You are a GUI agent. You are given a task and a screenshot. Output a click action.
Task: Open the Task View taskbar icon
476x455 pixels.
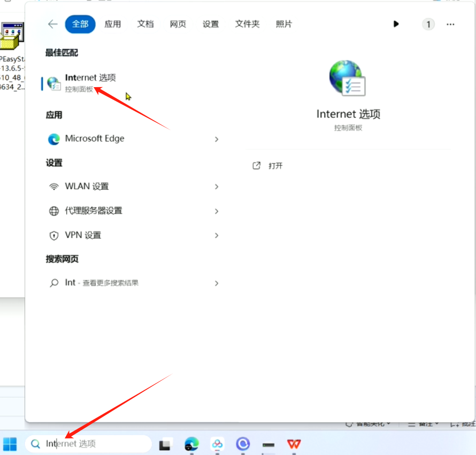[165, 444]
